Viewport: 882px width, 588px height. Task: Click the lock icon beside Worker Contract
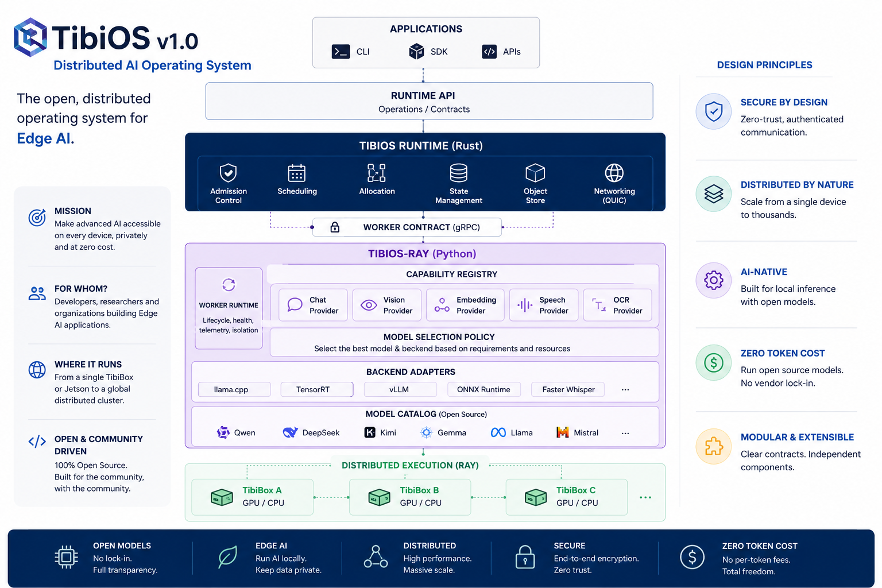click(x=335, y=227)
